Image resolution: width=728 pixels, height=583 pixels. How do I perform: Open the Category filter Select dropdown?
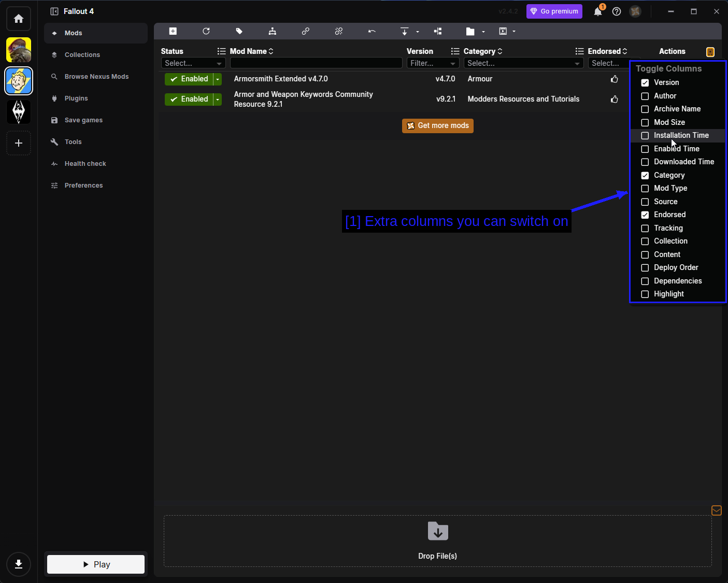(524, 63)
